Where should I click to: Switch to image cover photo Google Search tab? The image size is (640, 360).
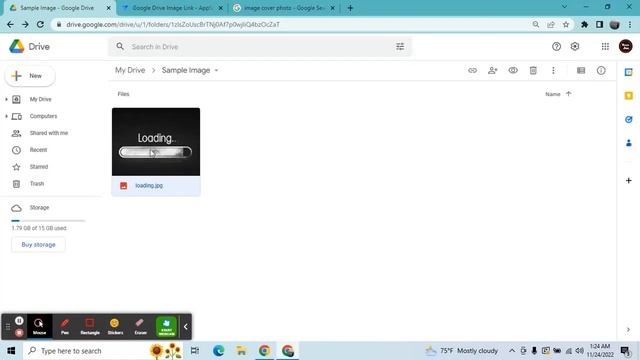(x=284, y=8)
